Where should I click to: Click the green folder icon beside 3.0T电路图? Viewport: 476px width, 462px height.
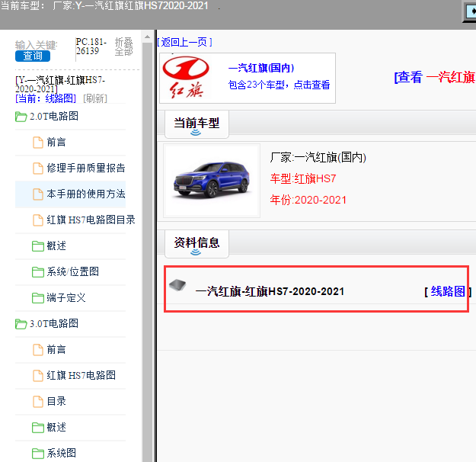(21, 324)
